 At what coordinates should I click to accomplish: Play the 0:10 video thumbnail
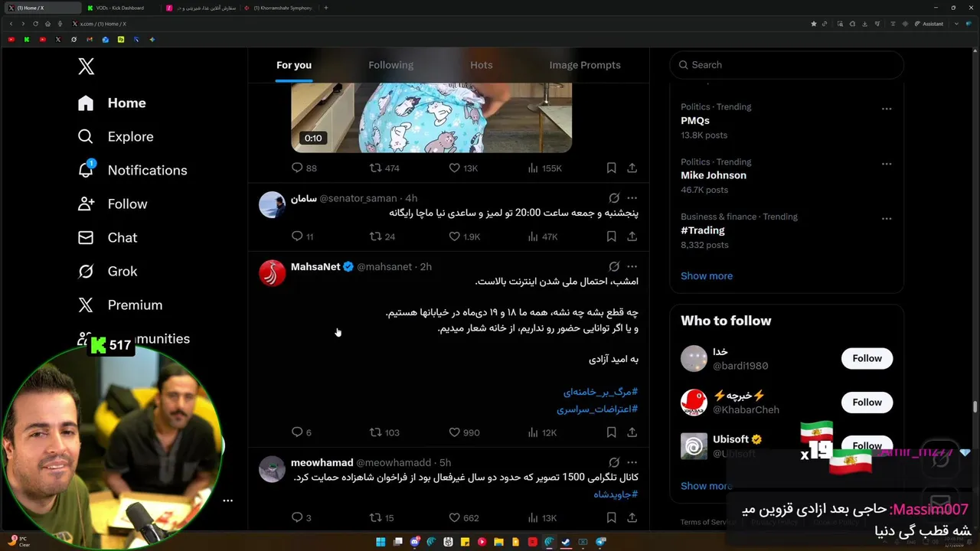(431, 118)
